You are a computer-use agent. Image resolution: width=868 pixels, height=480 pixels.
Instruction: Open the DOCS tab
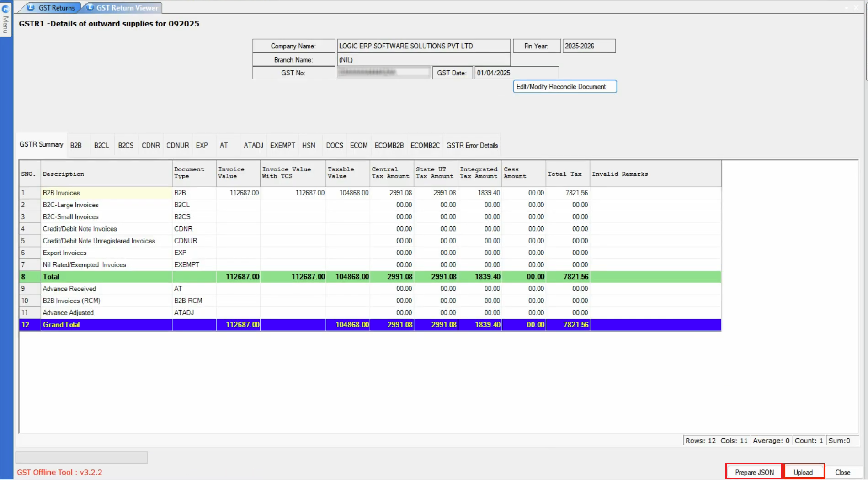coord(334,145)
